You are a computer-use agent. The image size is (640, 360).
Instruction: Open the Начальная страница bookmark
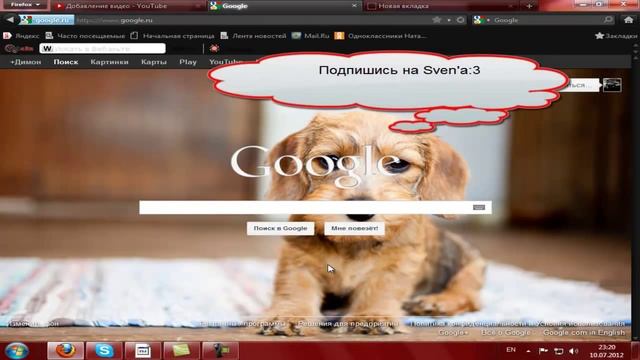172,36
